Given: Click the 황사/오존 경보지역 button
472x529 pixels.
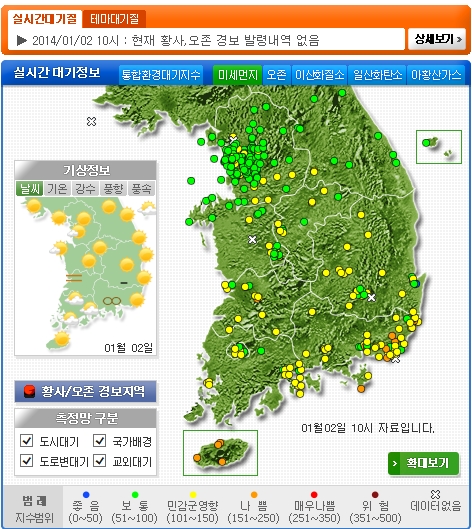Looking at the screenshot, I should pos(85,391).
